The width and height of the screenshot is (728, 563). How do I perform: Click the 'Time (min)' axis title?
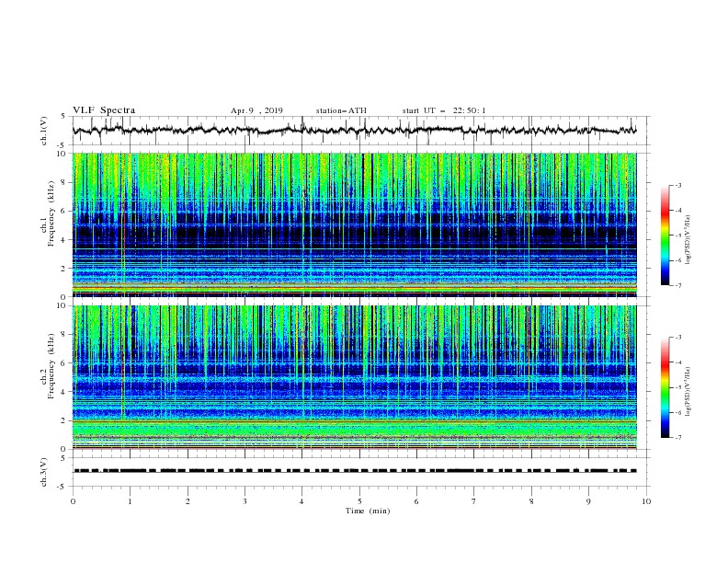point(368,511)
